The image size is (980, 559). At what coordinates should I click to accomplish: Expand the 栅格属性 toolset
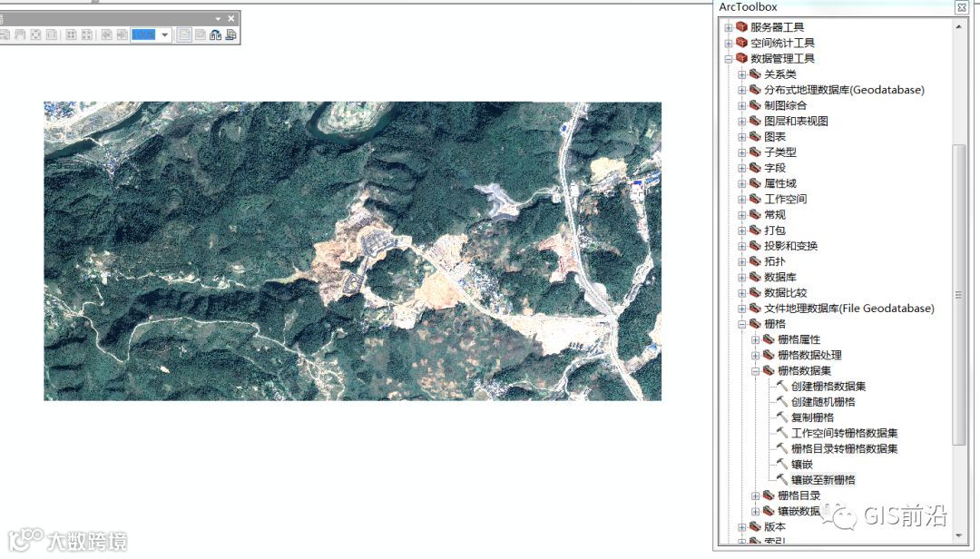click(x=756, y=340)
